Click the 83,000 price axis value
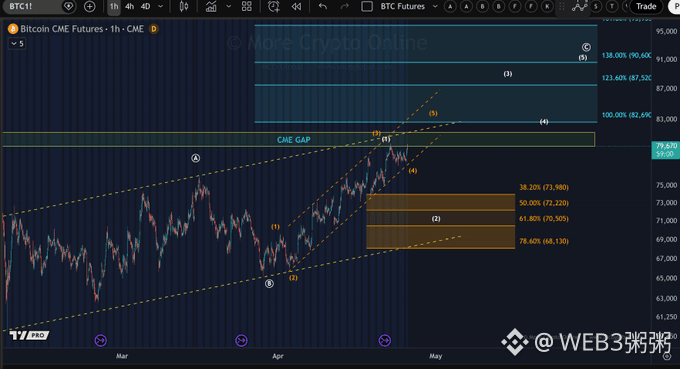 667,119
